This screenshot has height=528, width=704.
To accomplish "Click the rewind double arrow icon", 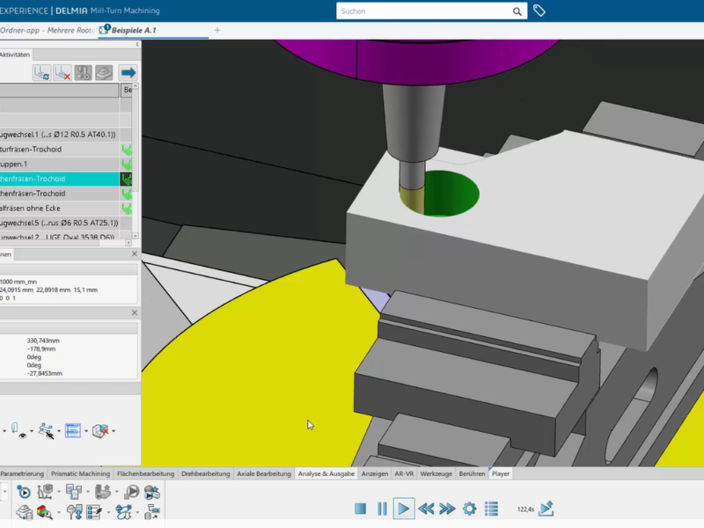I will (x=426, y=509).
